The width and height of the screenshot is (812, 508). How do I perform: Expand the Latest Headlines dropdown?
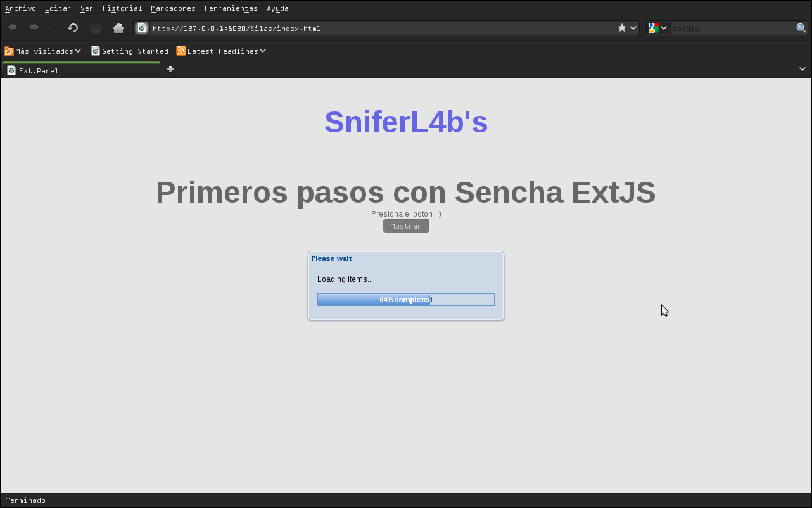coord(262,51)
